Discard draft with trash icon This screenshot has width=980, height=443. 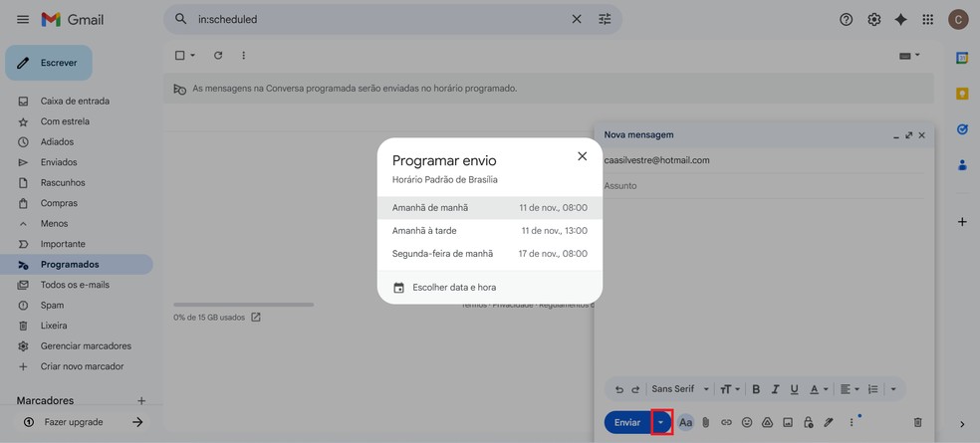(917, 422)
